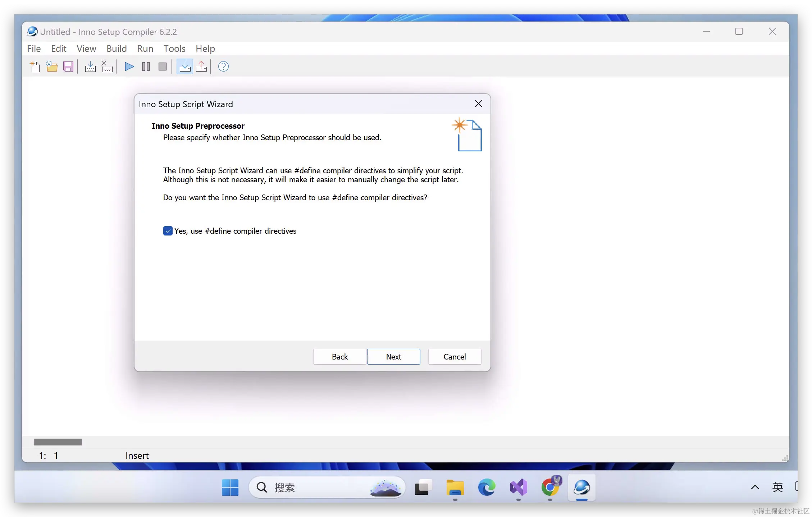Click the Stop Compile toolbar icon

click(x=107, y=67)
